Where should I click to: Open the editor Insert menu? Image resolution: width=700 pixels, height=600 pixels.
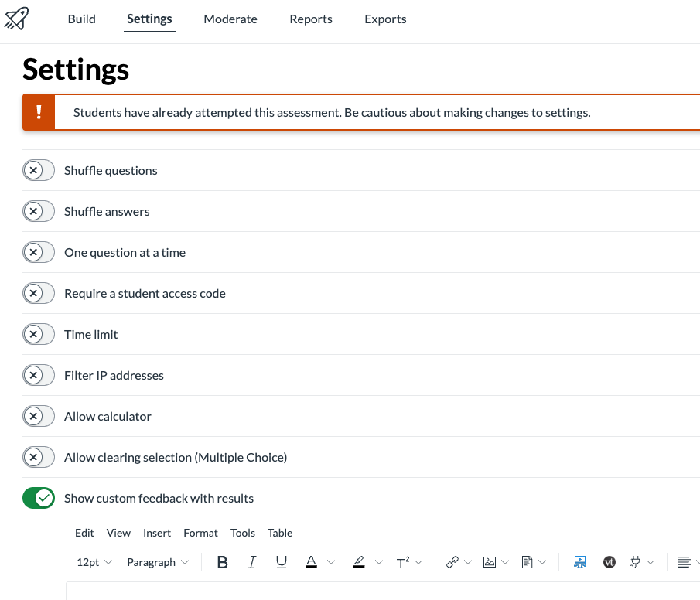click(x=157, y=533)
